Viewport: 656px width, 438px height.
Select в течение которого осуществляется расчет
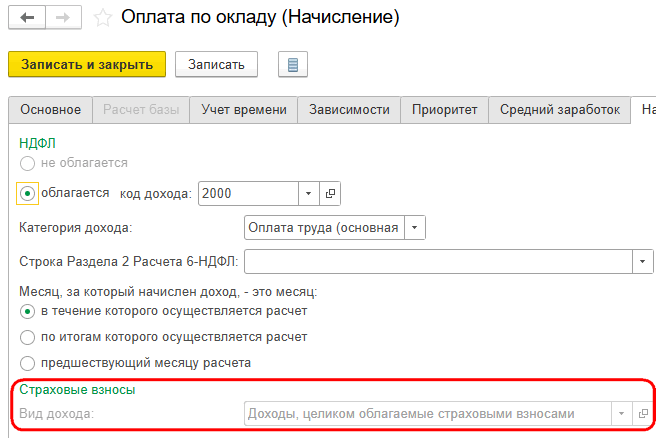tap(28, 312)
